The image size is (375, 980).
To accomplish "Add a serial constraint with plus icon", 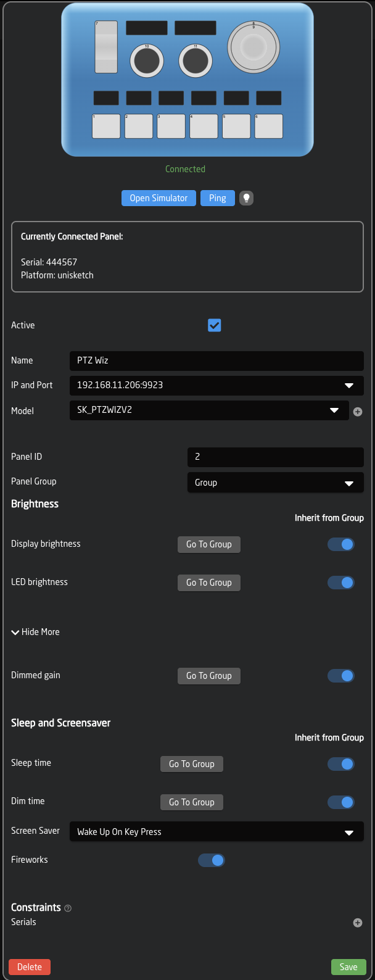I will [x=358, y=923].
